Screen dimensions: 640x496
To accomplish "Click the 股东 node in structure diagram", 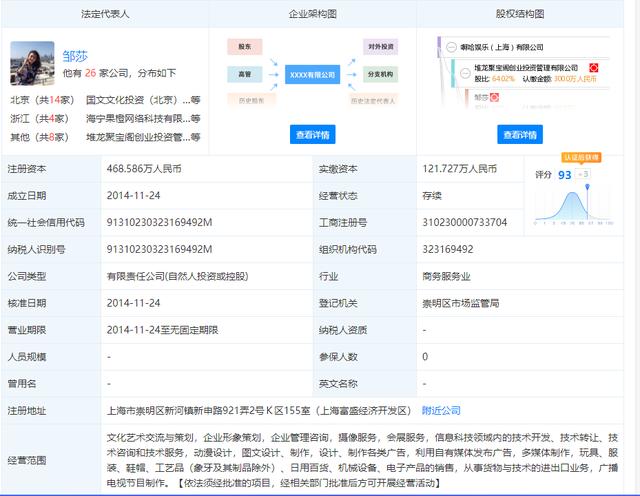I will pos(245,47).
